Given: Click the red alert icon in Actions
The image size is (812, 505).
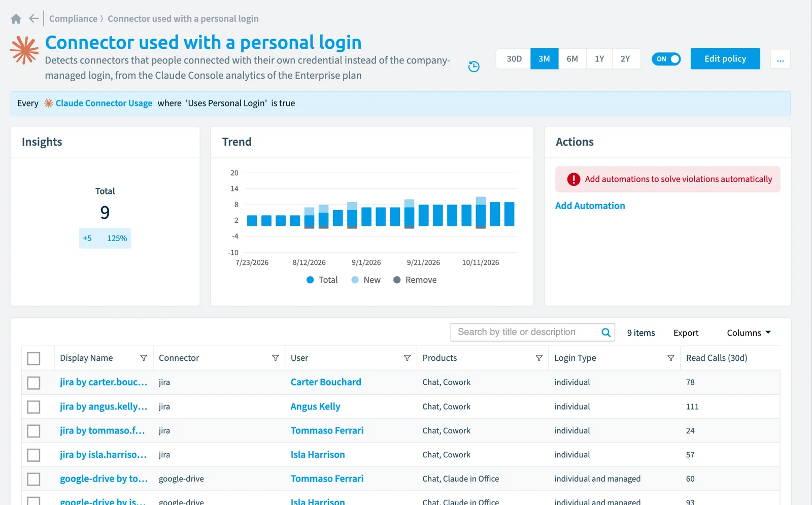Looking at the screenshot, I should (573, 179).
